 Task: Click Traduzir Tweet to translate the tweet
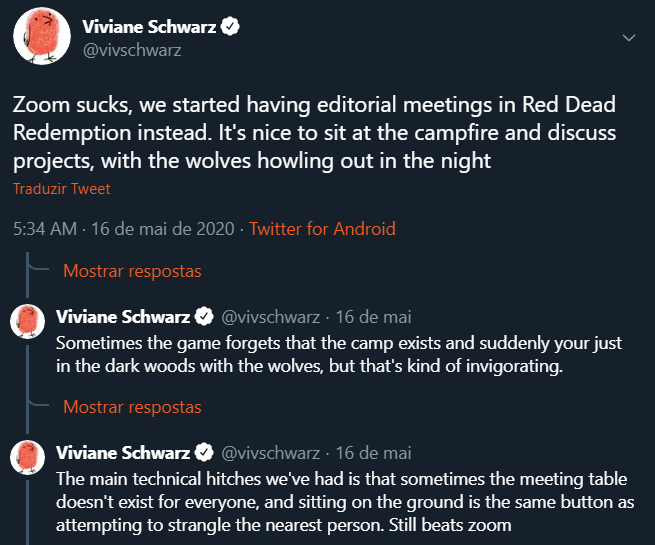coord(61,188)
